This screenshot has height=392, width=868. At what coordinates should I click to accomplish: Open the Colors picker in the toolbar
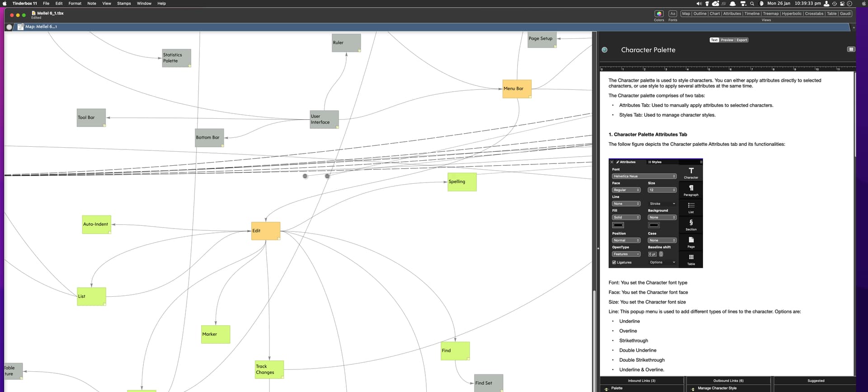point(659,14)
